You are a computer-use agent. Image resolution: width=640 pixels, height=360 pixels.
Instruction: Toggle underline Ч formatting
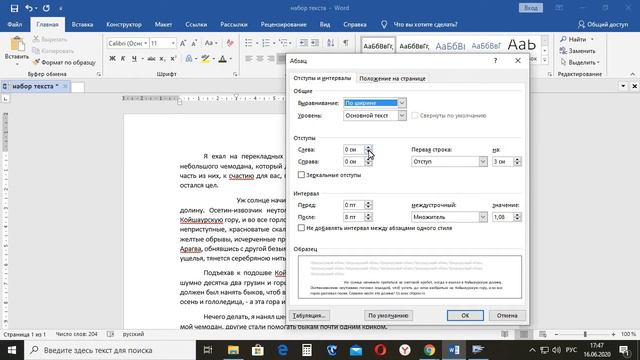[x=134, y=59]
